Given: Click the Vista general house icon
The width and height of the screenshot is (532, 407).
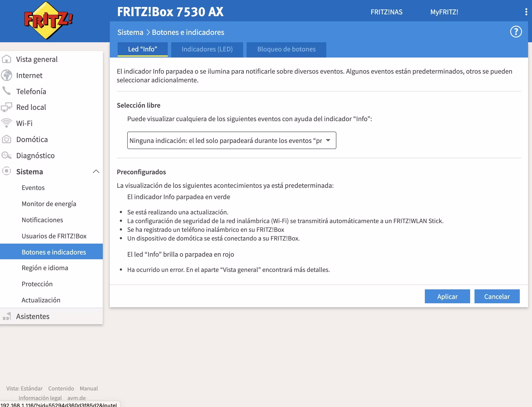Looking at the screenshot, I should pyautogui.click(x=7, y=59).
